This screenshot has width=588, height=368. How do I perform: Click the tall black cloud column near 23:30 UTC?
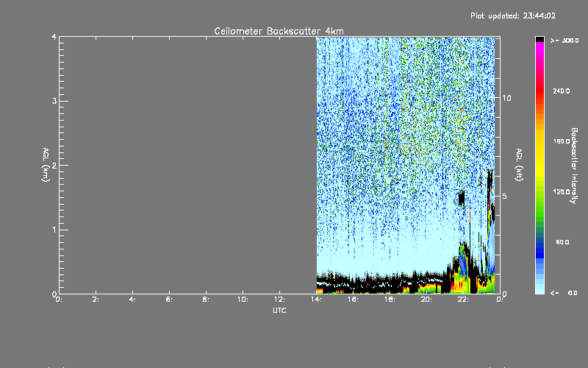click(x=490, y=195)
